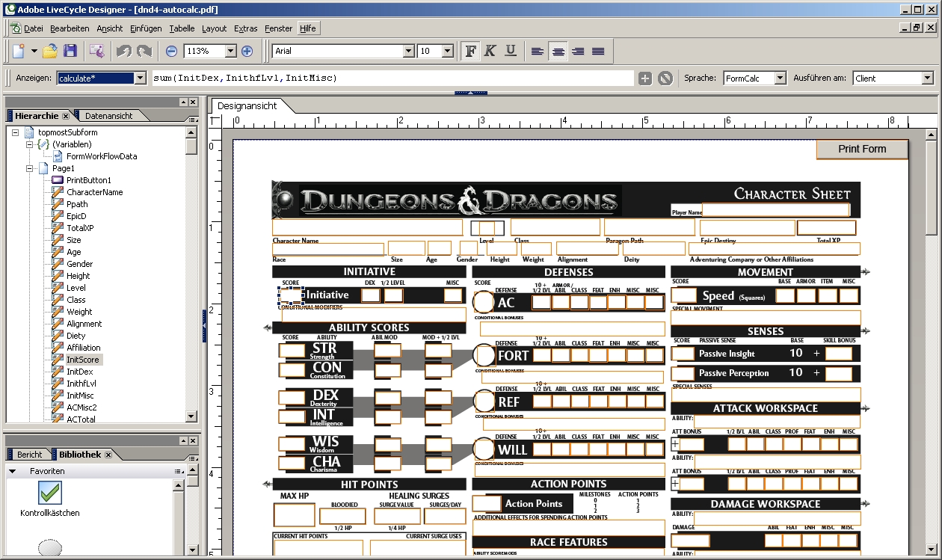
Task: Click the align left text icon
Action: [538, 52]
